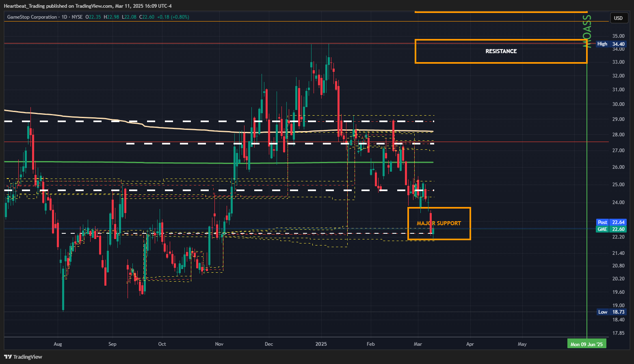Click the Oct label on time axis
Viewport: 634px width, 364px height.
(162, 344)
